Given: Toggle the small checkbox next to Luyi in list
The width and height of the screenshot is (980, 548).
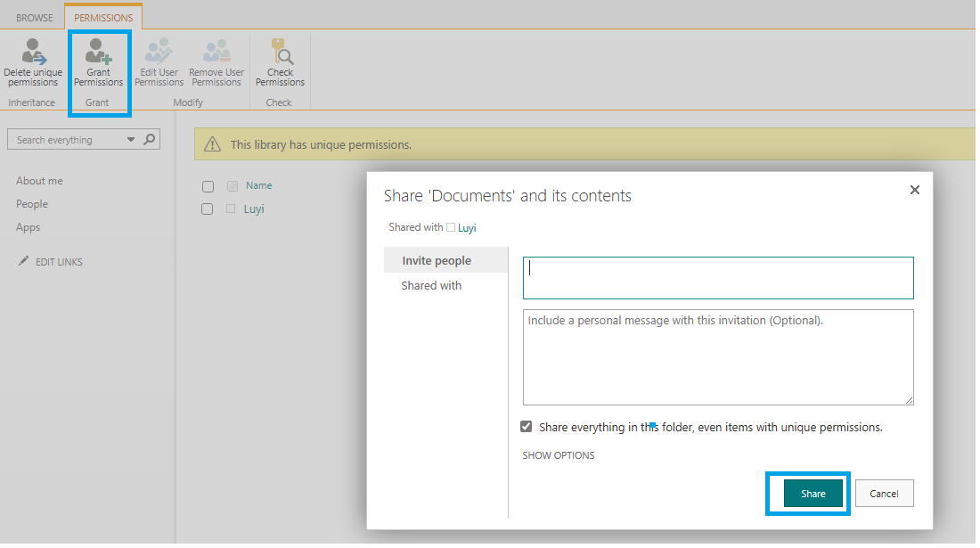Looking at the screenshot, I should pyautogui.click(x=231, y=209).
